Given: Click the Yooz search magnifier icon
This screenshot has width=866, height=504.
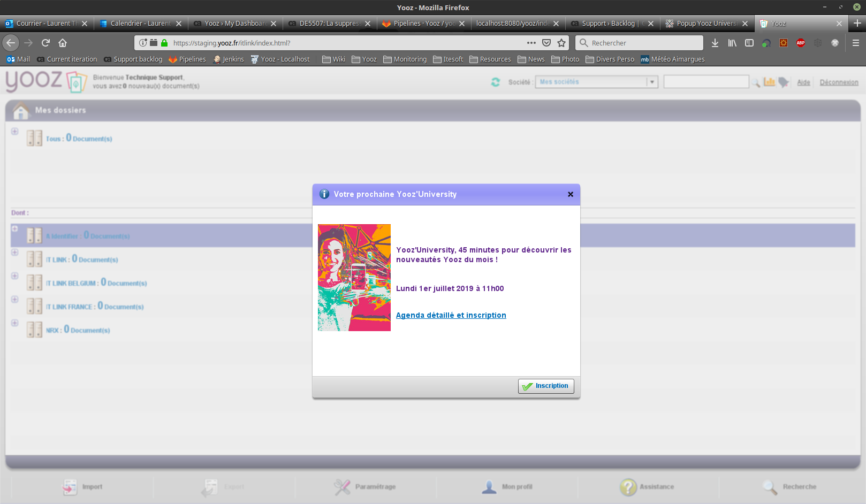Looking at the screenshot, I should 756,82.
